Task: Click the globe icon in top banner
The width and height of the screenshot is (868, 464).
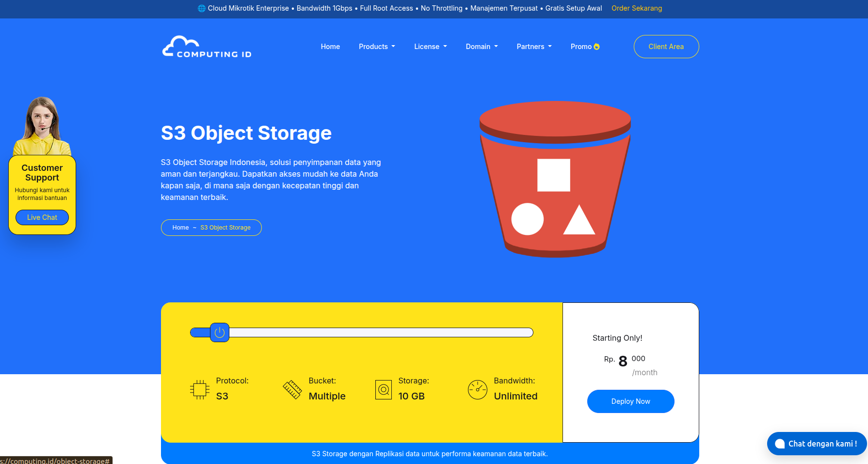Action: (202, 8)
